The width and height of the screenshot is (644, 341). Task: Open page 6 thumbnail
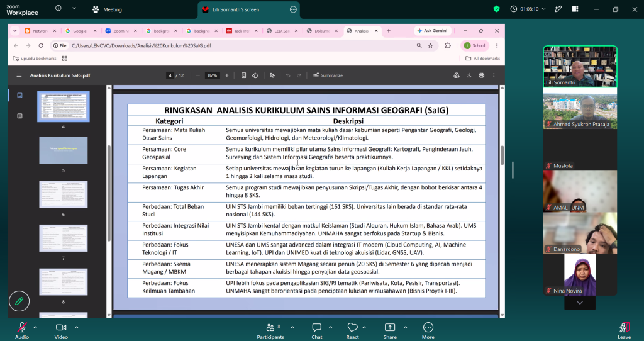(x=64, y=194)
